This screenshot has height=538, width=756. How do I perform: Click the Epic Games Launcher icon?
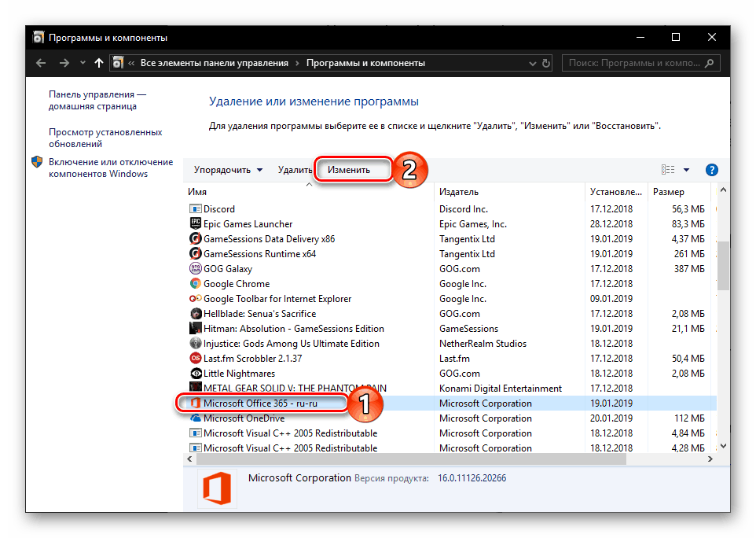tap(195, 223)
